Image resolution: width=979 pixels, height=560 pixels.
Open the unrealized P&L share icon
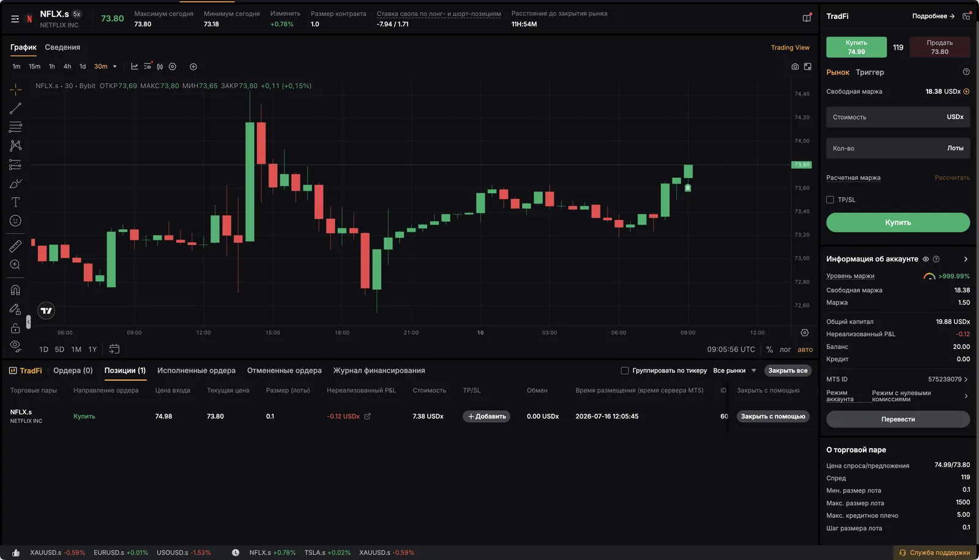367,416
